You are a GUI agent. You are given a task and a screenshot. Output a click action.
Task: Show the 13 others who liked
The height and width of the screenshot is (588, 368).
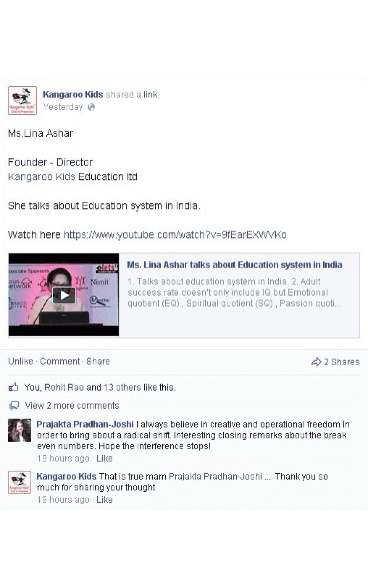pyautogui.click(x=122, y=387)
